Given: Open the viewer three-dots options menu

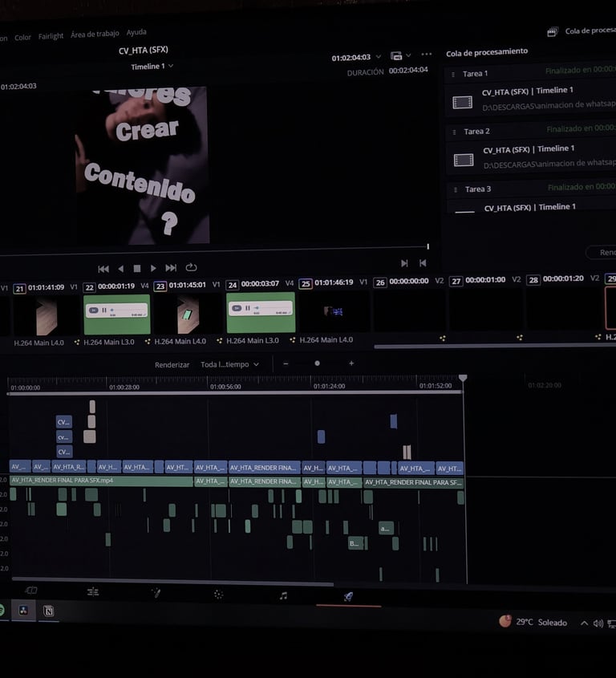Looking at the screenshot, I should pos(426,54).
